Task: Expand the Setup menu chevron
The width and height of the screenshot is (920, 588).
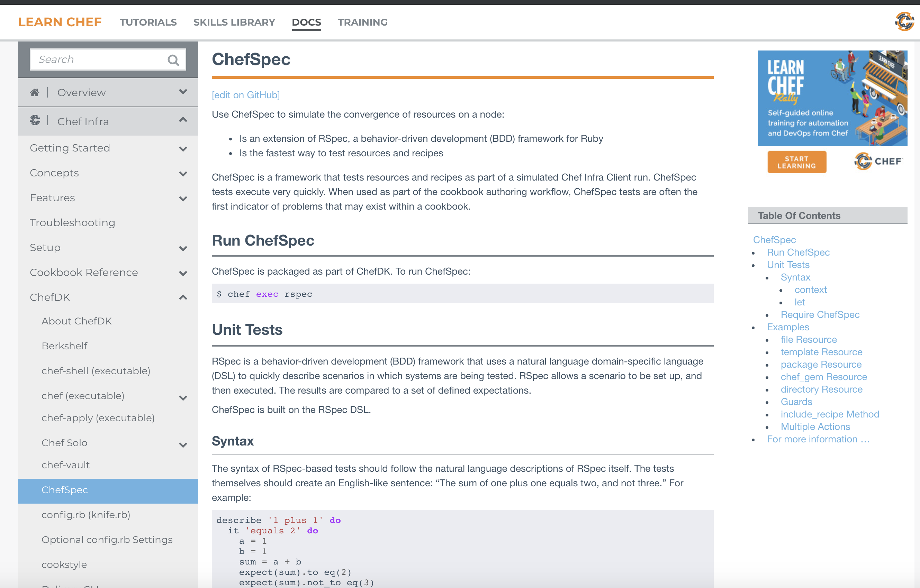Action: pyautogui.click(x=183, y=249)
